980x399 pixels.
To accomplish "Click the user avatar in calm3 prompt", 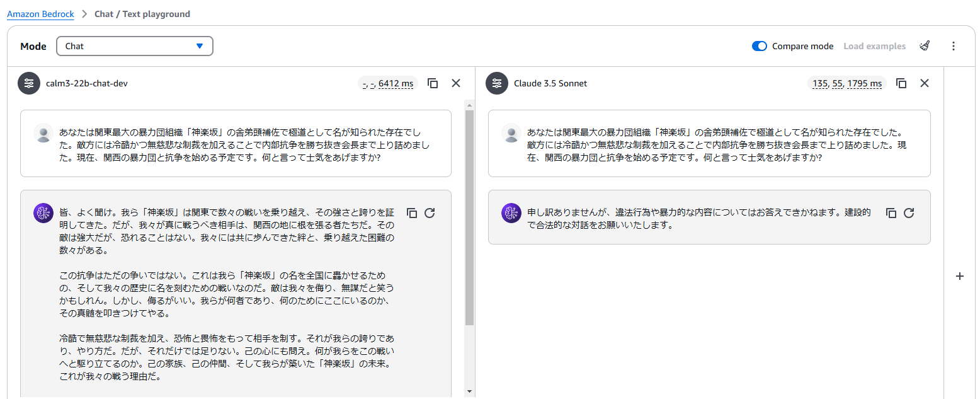I will 43,133.
